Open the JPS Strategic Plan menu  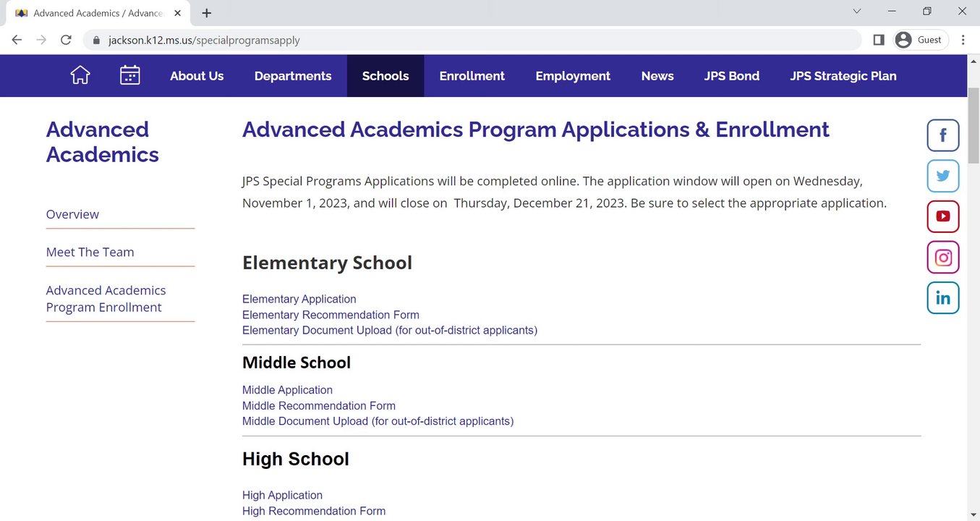(843, 76)
